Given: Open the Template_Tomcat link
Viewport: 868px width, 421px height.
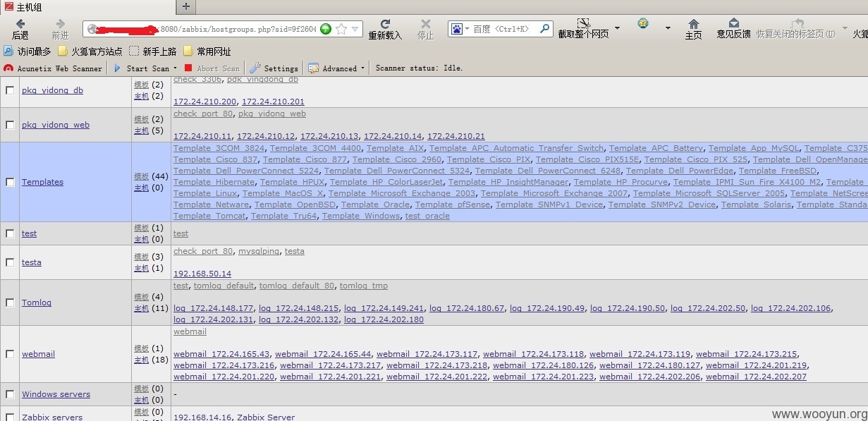Looking at the screenshot, I should pyautogui.click(x=210, y=216).
